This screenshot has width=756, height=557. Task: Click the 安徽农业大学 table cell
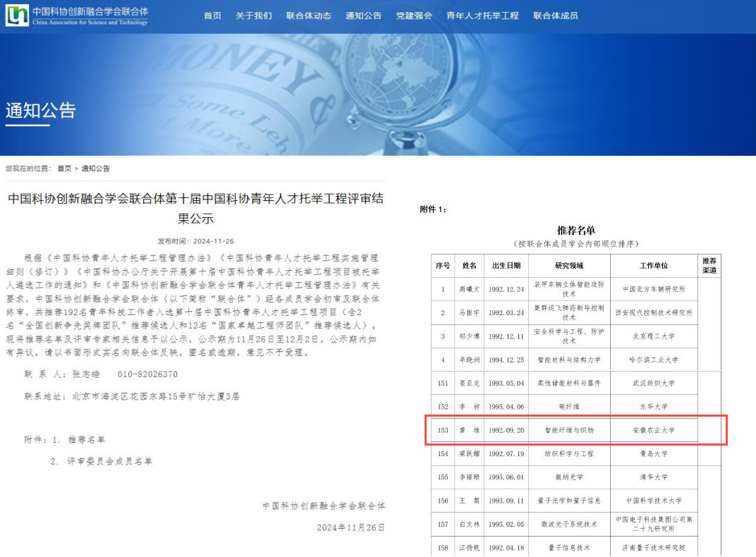coord(654,429)
